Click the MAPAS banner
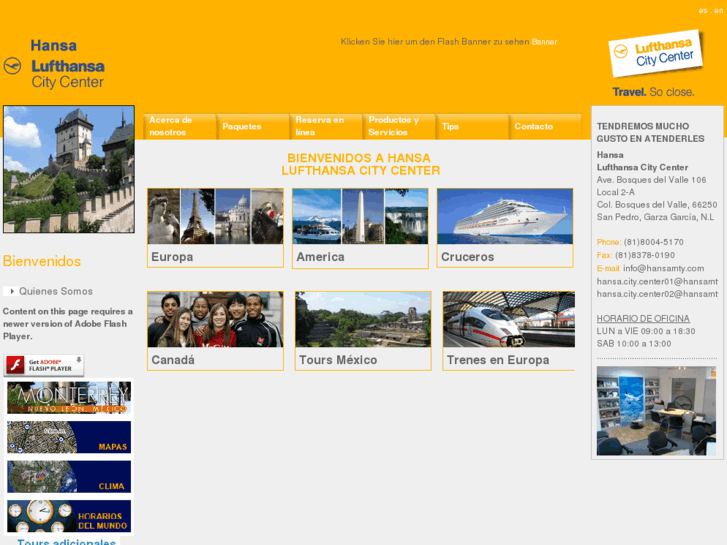The width and height of the screenshot is (727, 545). coord(69,437)
